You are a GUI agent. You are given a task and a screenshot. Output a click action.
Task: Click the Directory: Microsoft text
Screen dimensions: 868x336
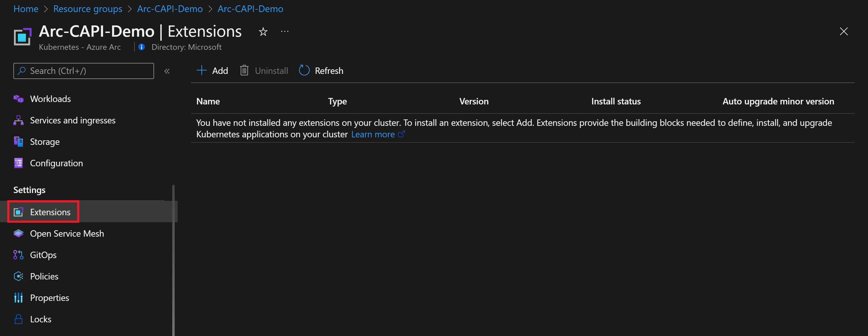click(186, 47)
